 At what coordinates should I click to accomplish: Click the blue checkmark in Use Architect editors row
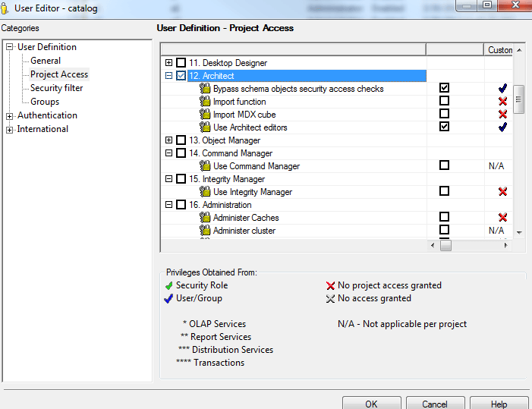(x=502, y=127)
